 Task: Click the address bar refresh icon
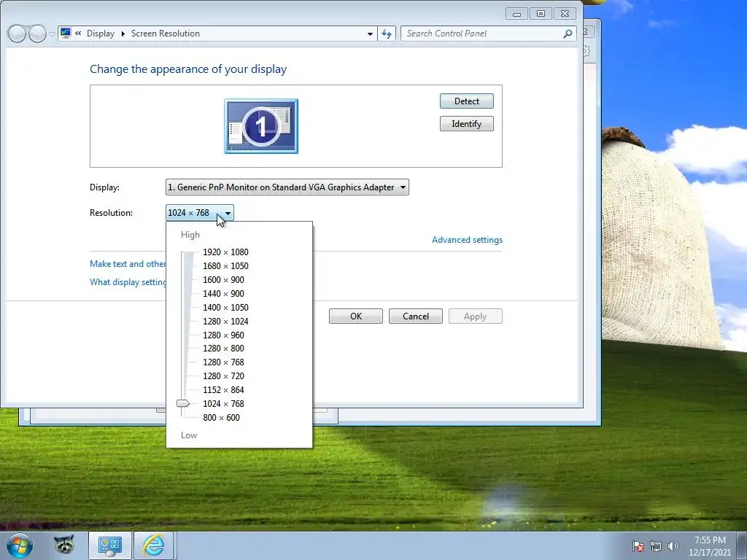[x=387, y=34]
